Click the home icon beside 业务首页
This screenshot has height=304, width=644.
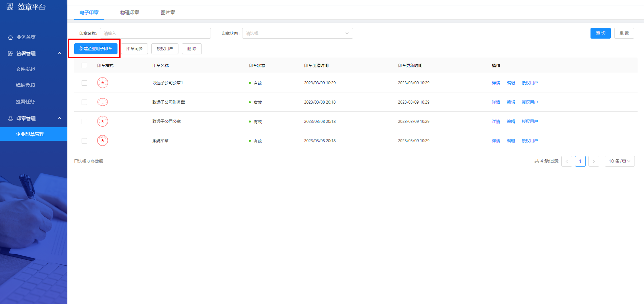tap(10, 37)
